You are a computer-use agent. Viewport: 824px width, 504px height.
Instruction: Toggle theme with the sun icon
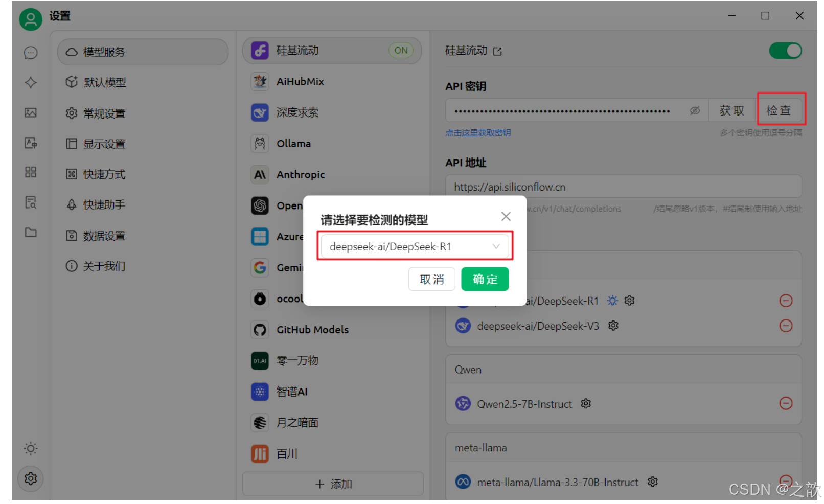pos(31,448)
